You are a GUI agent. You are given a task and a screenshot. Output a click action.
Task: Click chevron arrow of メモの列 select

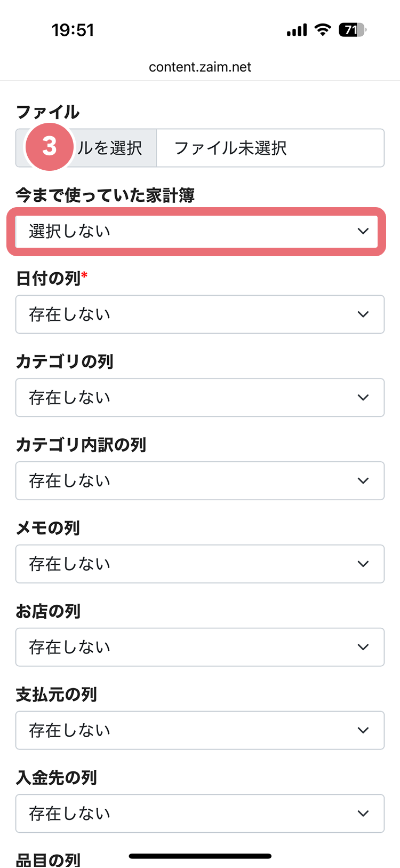(363, 564)
